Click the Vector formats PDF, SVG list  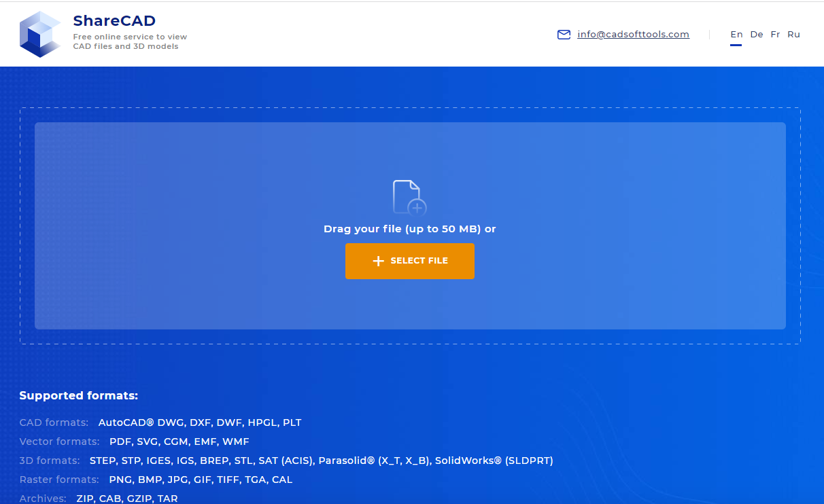tap(179, 442)
